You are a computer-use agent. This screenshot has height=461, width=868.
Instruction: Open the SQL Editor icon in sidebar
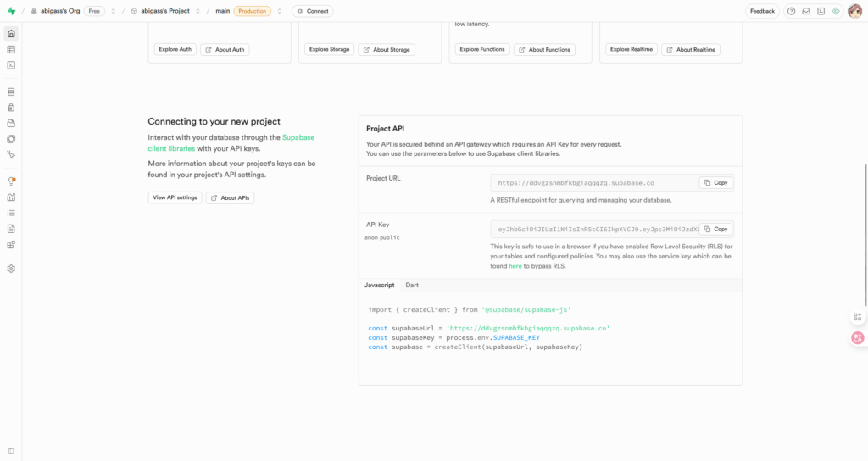[x=11, y=65]
